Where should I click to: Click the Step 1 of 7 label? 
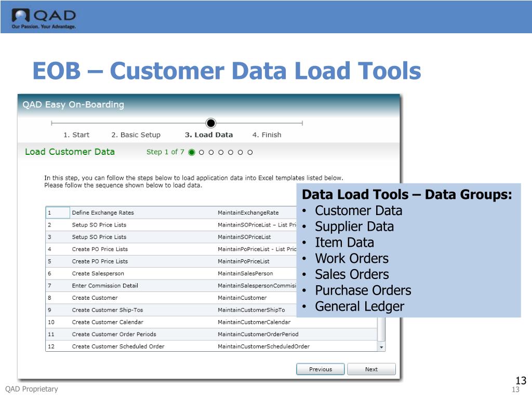(165, 152)
